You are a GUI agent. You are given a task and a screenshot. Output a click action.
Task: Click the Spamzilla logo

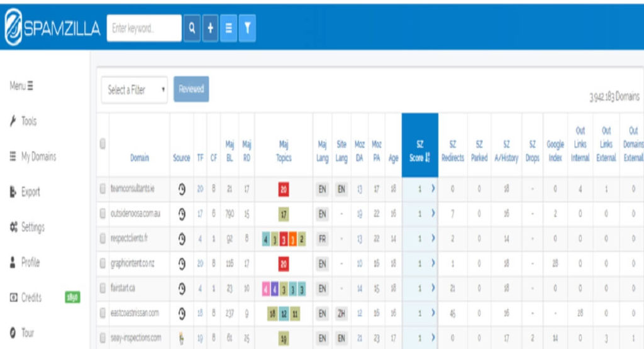52,27
